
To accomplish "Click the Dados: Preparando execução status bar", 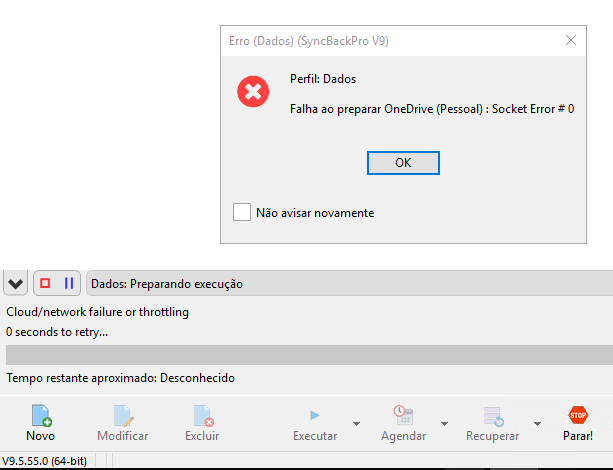I will tap(350, 283).
